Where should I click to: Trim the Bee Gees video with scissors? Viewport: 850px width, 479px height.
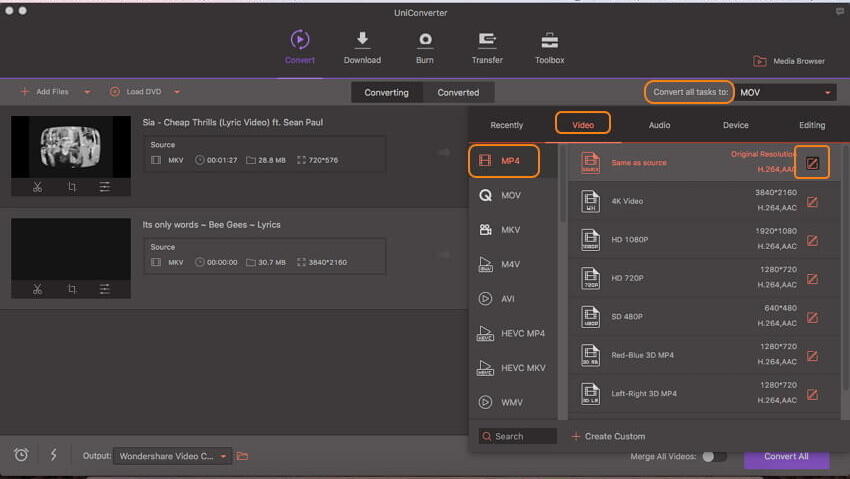coord(37,289)
